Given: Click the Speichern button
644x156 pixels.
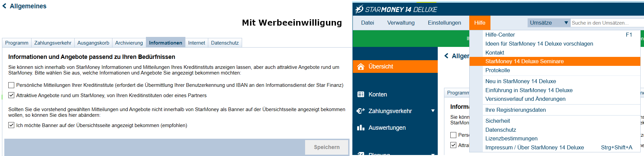Looking at the screenshot, I should (327, 147).
